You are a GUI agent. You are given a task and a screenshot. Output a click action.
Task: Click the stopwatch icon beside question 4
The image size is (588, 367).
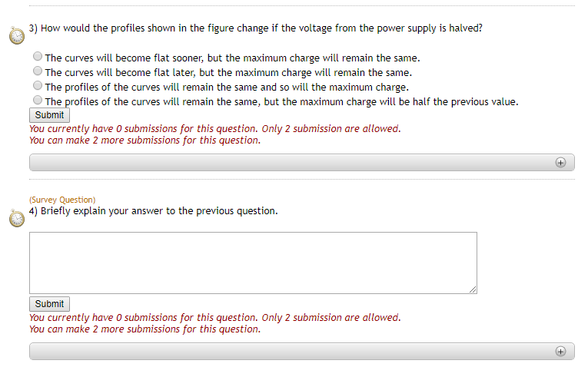point(17,218)
